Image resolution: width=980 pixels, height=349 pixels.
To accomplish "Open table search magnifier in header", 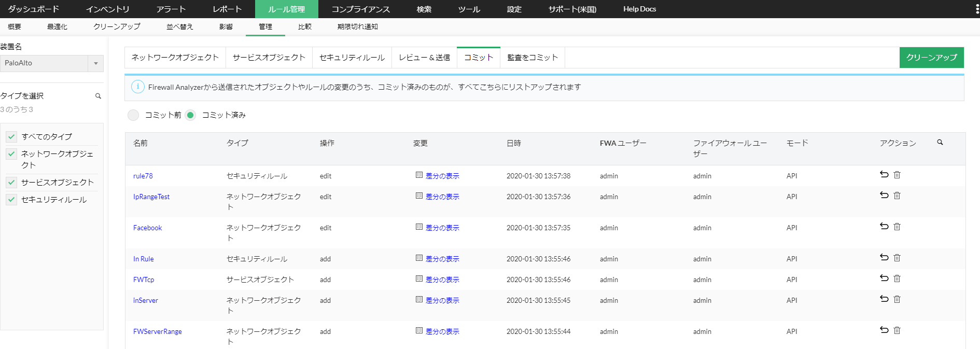I will click(940, 143).
